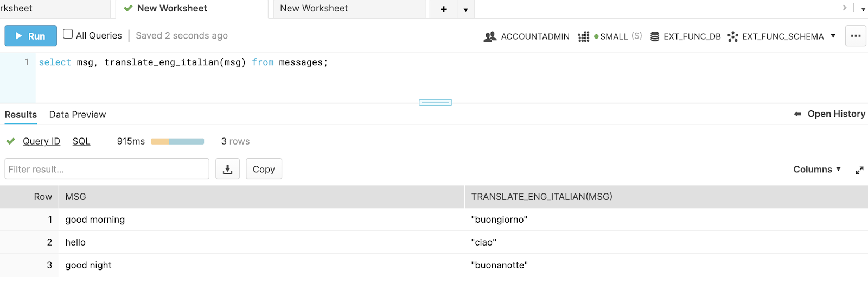The image size is (868, 301).
Task: Click the query execution time bar
Action: [x=177, y=141]
